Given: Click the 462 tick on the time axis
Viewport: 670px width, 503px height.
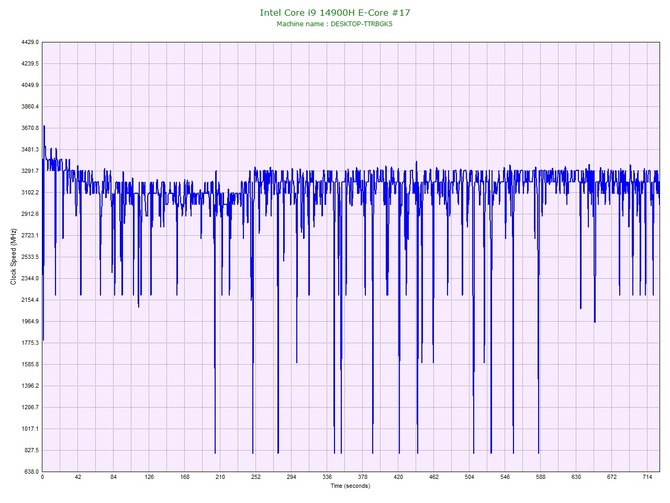Looking at the screenshot, I should (x=434, y=477).
